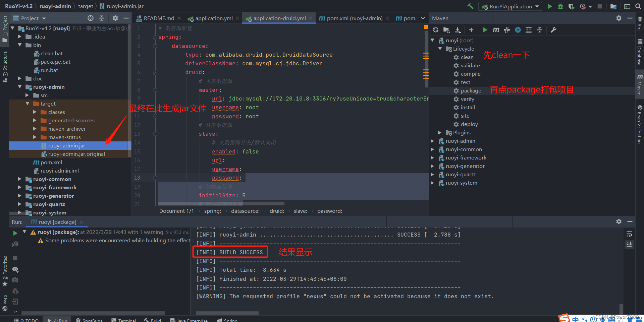Collapse the target folder in project tree
Viewport: 644px width, 322px height.
(28, 104)
